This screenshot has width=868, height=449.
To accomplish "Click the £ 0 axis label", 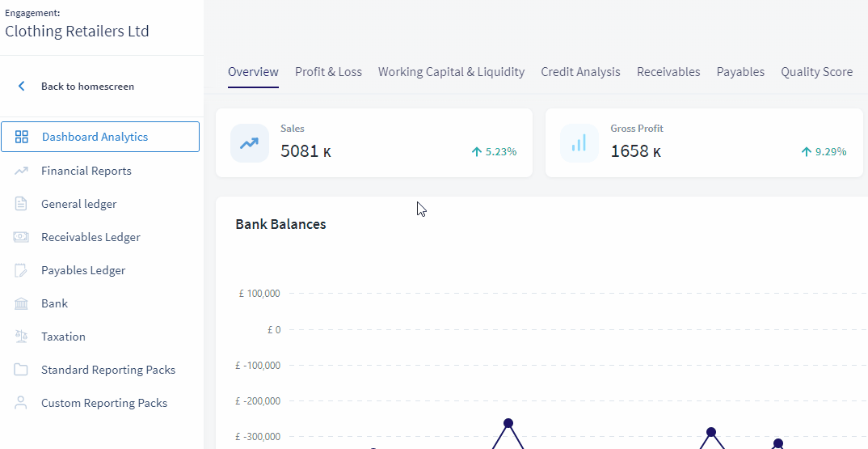I will [274, 329].
